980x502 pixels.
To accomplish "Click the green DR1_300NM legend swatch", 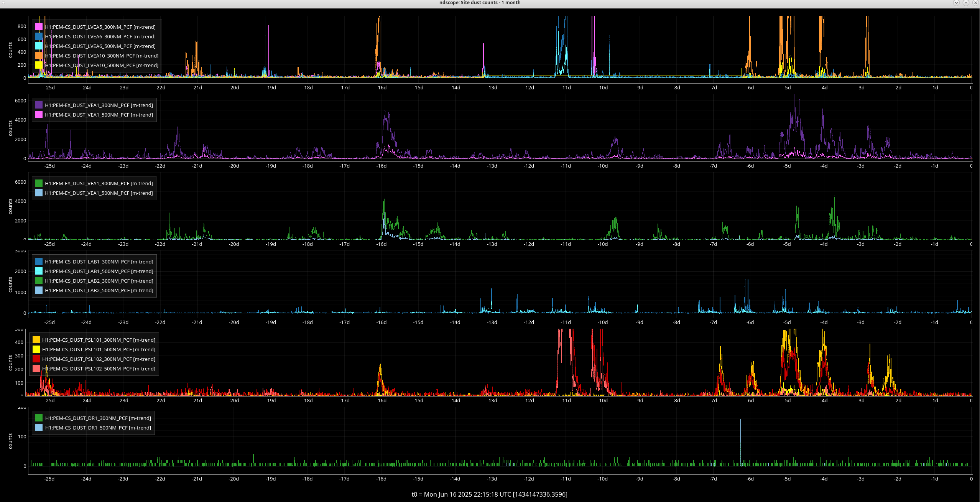I will pyautogui.click(x=39, y=418).
